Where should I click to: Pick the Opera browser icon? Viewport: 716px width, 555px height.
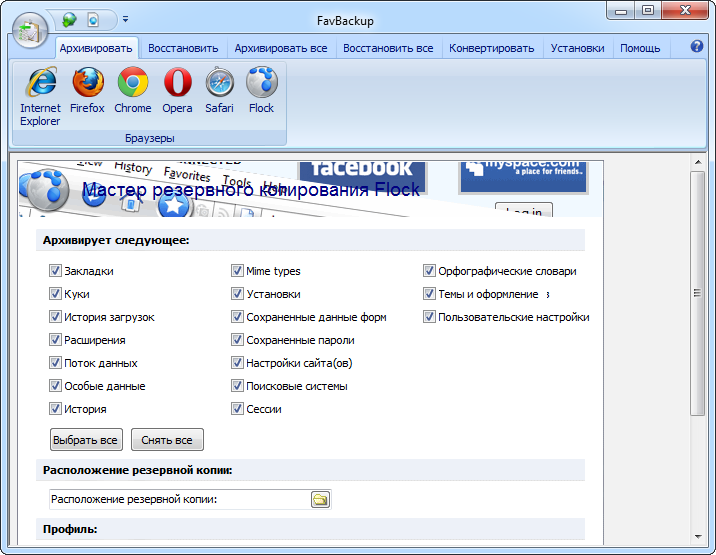177,90
